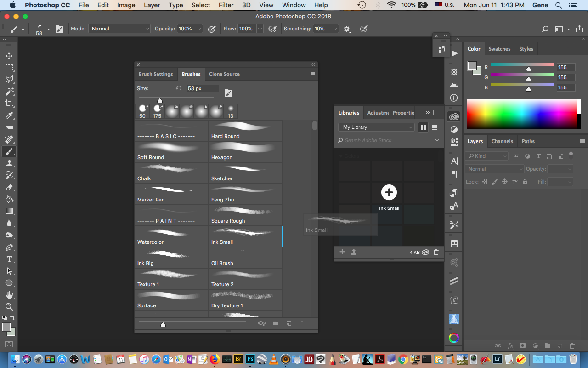The height and width of the screenshot is (368, 588).
Task: Open the Layer menu
Action: coord(152,5)
